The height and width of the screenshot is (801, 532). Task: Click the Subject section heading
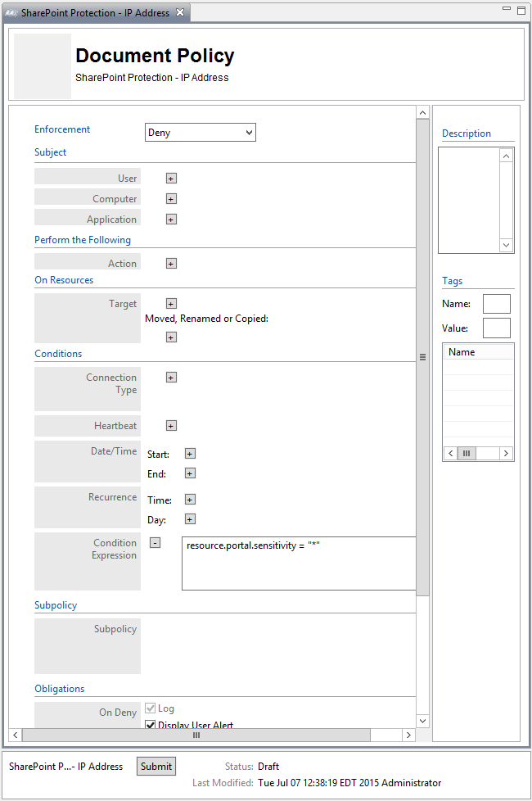pos(51,152)
